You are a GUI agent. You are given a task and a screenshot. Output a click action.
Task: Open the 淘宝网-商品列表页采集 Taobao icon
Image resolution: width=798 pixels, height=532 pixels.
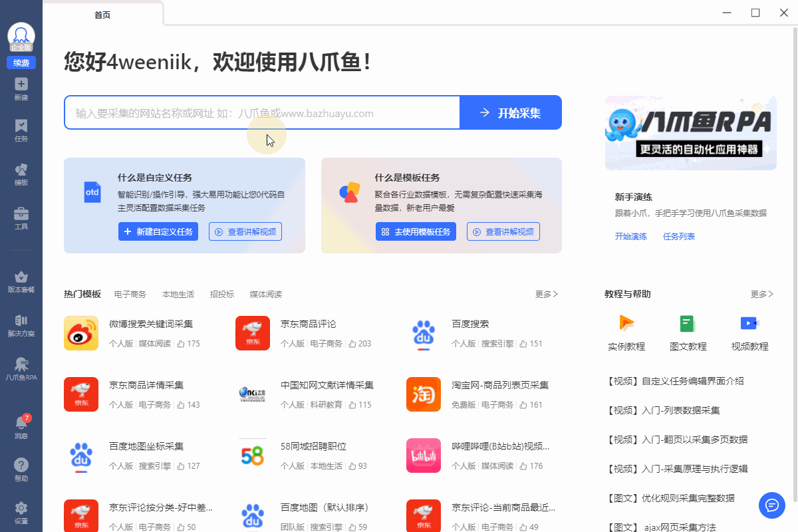(424, 394)
